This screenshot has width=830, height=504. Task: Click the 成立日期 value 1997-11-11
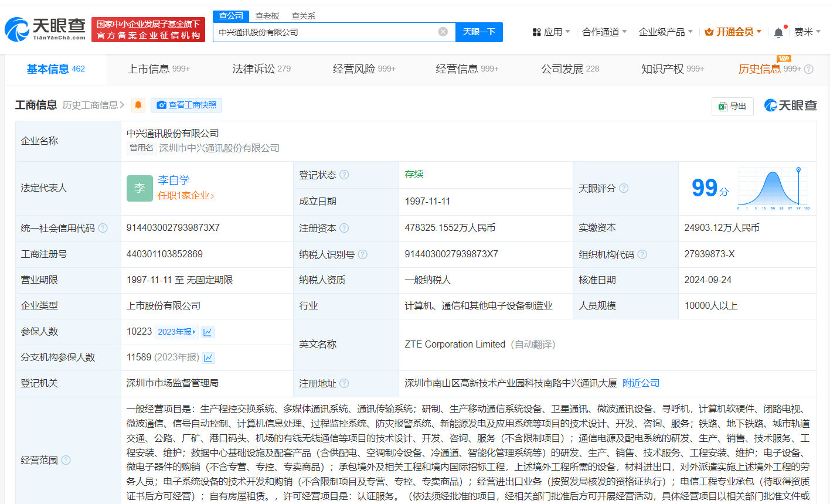pos(427,202)
